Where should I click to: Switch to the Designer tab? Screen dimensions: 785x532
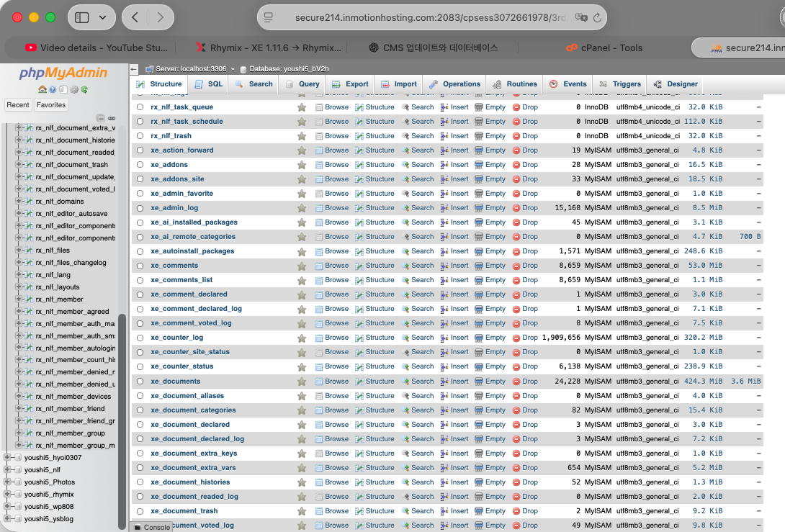click(x=676, y=84)
